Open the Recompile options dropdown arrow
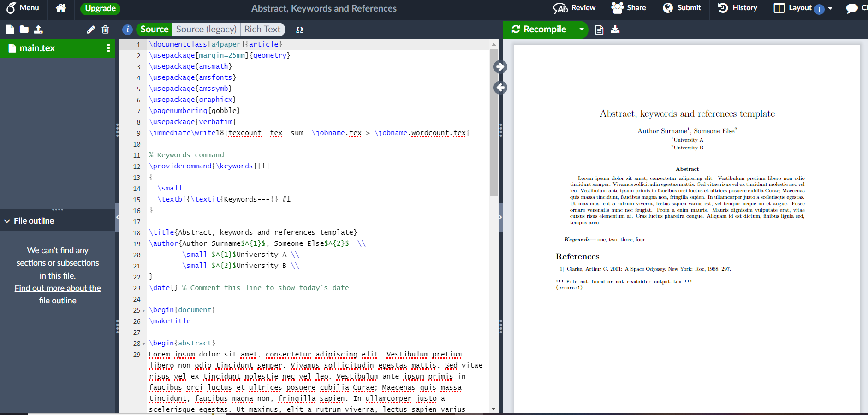The width and height of the screenshot is (868, 415). [582, 30]
